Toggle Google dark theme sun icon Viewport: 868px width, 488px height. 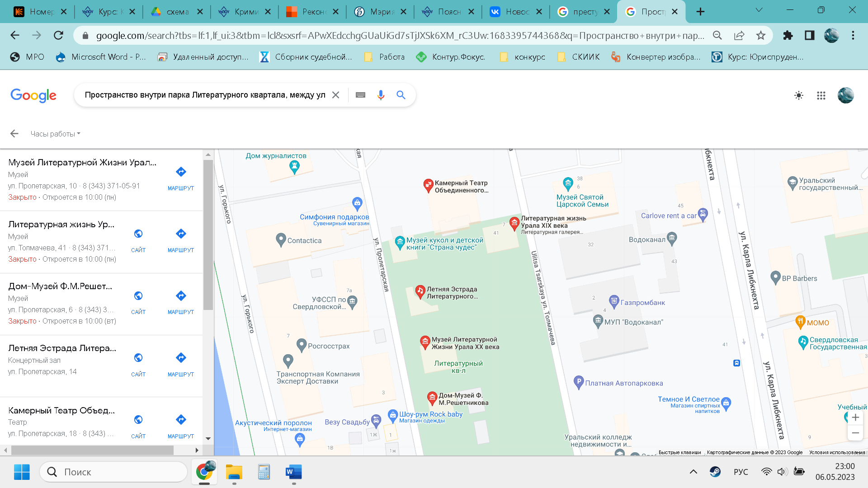pyautogui.click(x=799, y=95)
